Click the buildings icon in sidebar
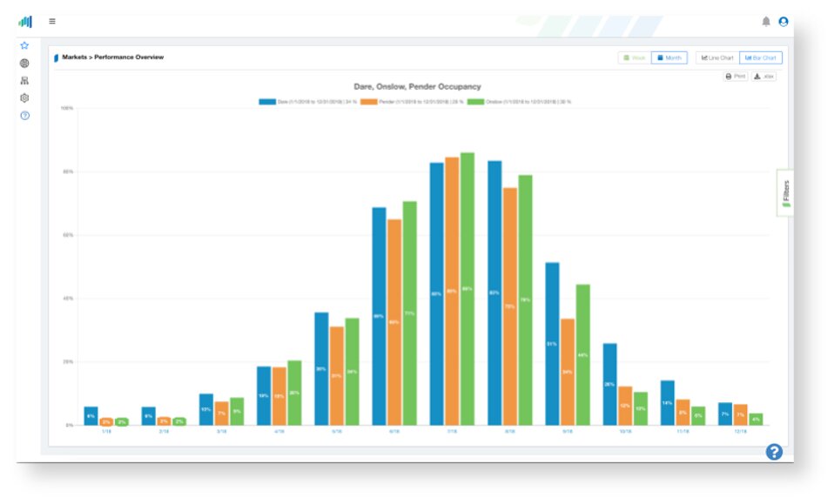Image resolution: width=834 pixels, height=504 pixels. click(x=24, y=81)
